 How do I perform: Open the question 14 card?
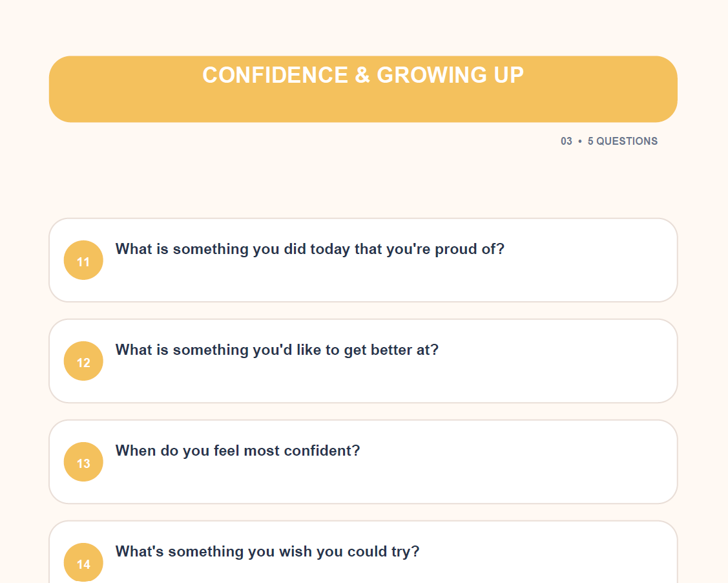363,553
